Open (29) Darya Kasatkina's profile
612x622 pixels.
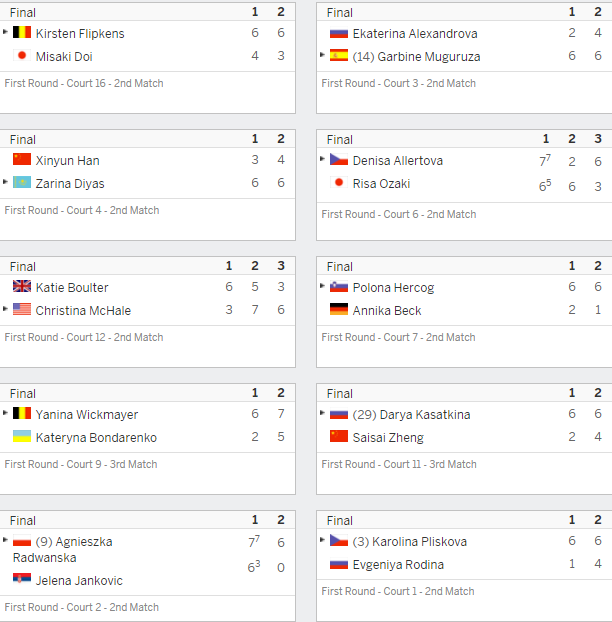tap(411, 415)
